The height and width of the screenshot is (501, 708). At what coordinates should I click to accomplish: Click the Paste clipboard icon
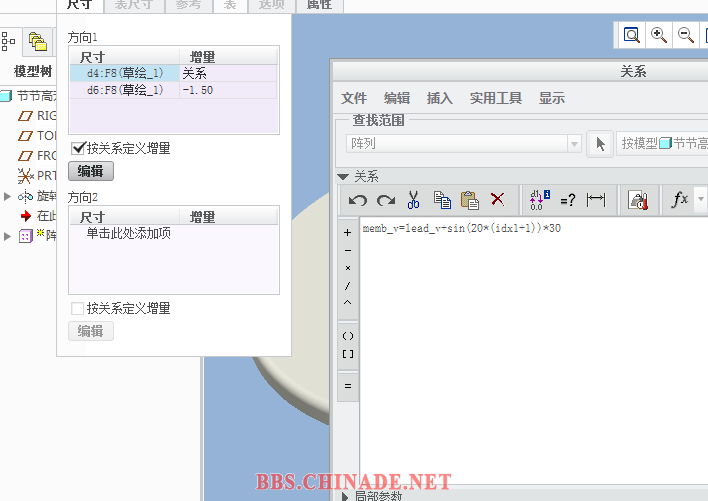click(x=470, y=200)
